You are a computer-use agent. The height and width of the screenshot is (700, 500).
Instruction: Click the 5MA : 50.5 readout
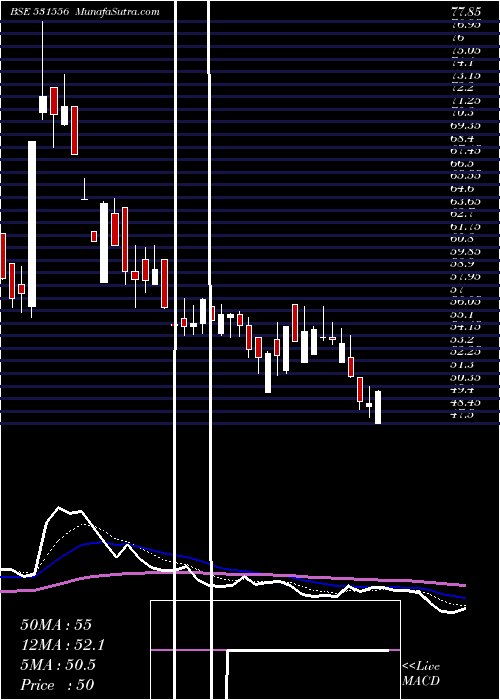[x=58, y=665]
